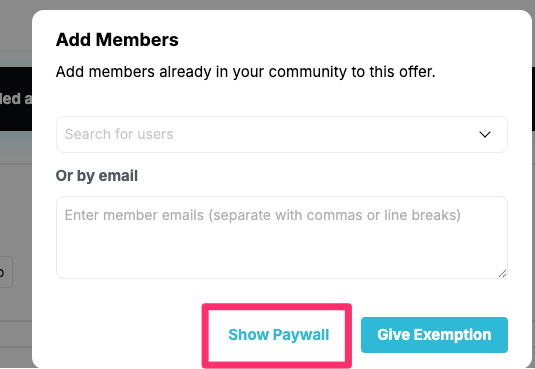
Task: Click the gray backdrop at the dialog's bottom-left
Action: [15, 341]
